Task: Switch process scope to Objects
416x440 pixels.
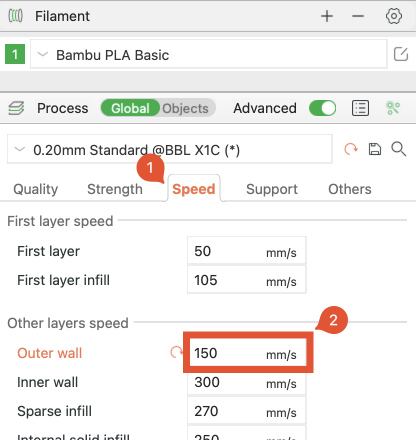Action: pyautogui.click(x=185, y=108)
